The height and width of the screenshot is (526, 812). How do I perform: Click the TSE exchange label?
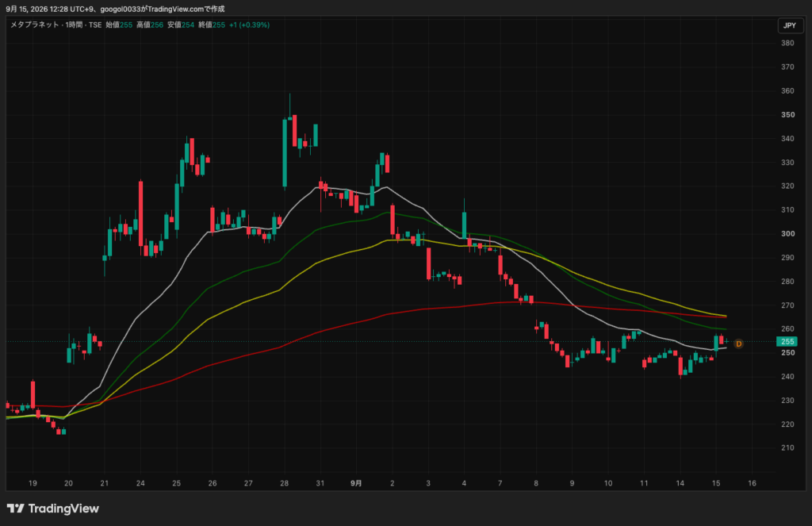[95, 25]
